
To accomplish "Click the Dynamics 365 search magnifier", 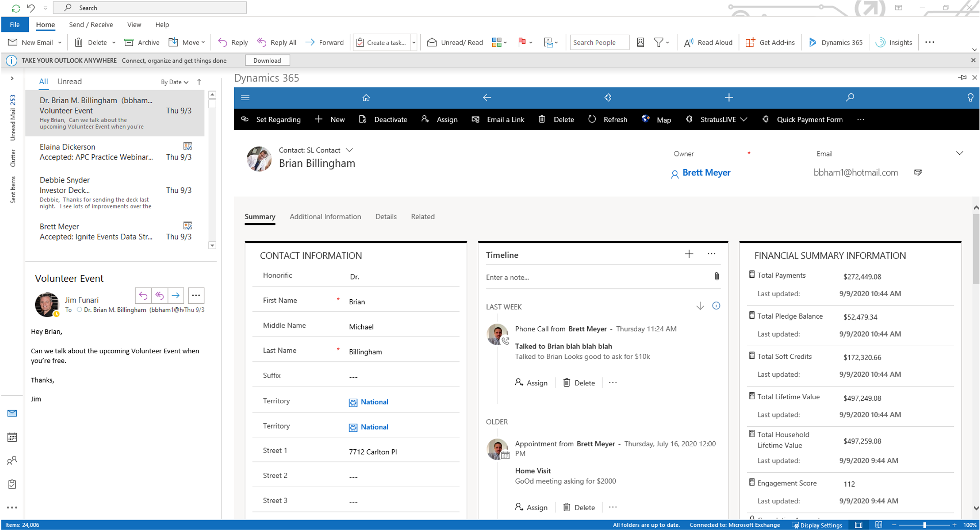I will coord(850,98).
